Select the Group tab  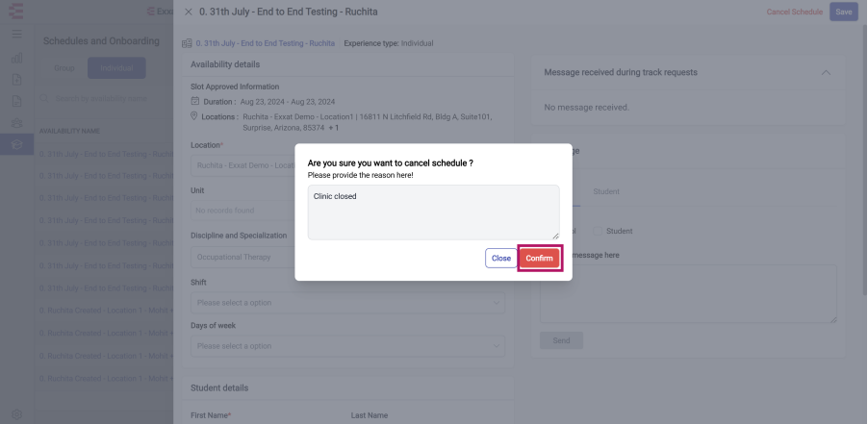point(64,68)
